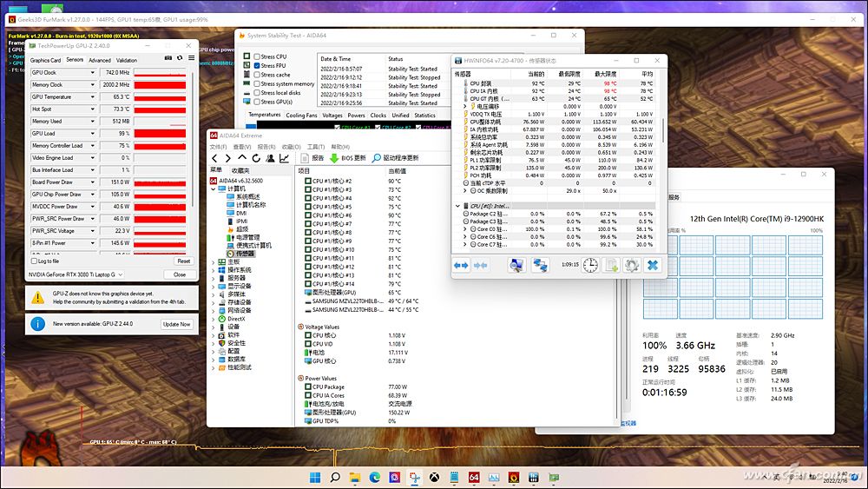Toggle CPU #1 core #2 checkbox in AIDA64
868x489 pixels.
308,181
